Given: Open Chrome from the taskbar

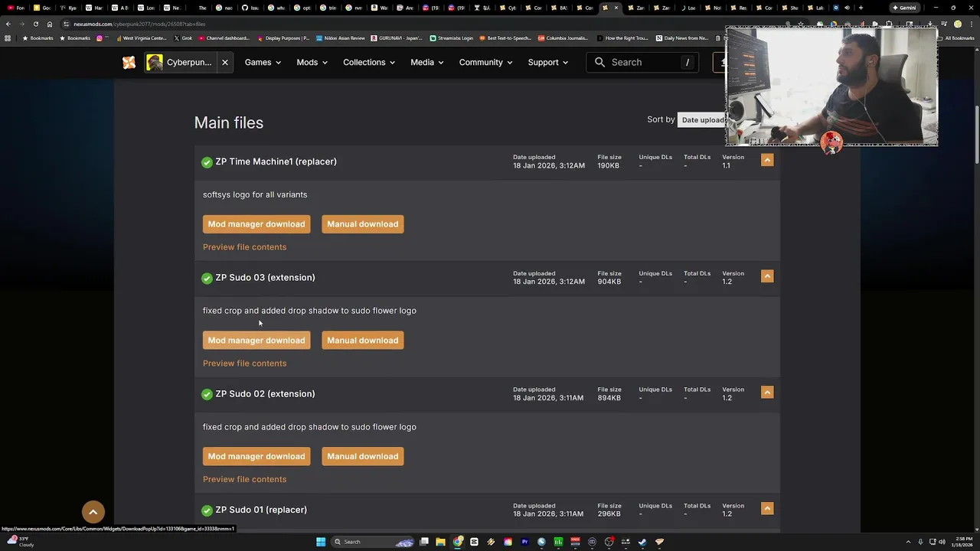Looking at the screenshot, I should click(457, 542).
